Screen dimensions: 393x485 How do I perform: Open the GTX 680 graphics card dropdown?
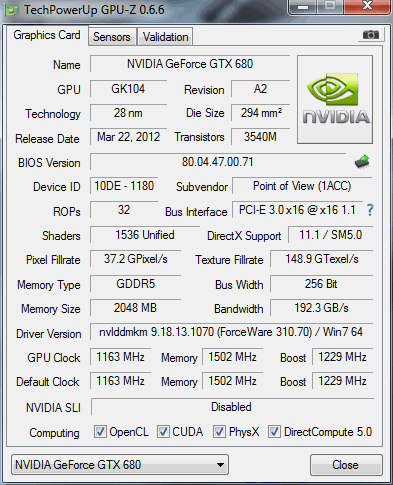120,464
